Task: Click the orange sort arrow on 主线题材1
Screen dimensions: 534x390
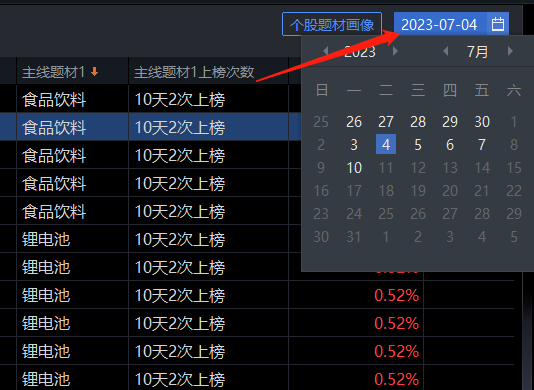Action: tap(95, 72)
